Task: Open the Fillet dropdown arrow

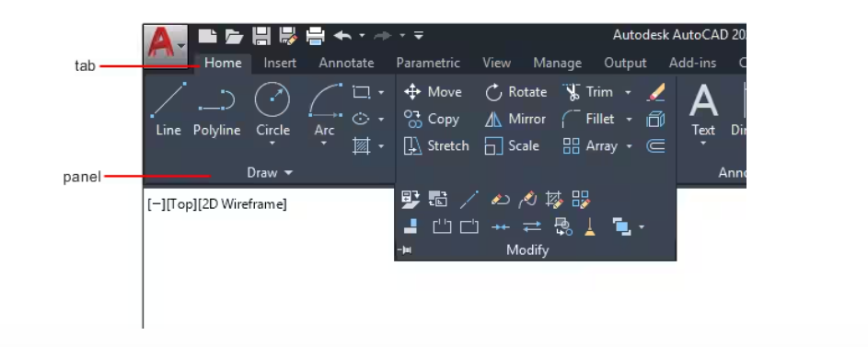Action: coord(629,120)
